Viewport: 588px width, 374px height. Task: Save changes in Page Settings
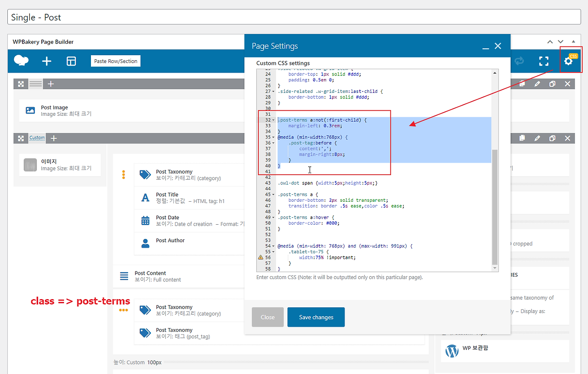click(316, 317)
